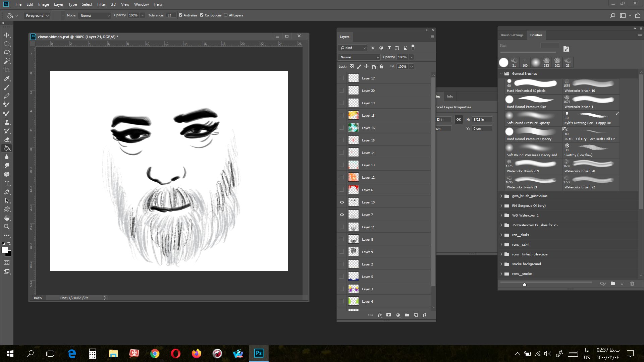This screenshot has width=644, height=362.
Task: Select the Brush tool
Action: pyautogui.click(x=7, y=87)
